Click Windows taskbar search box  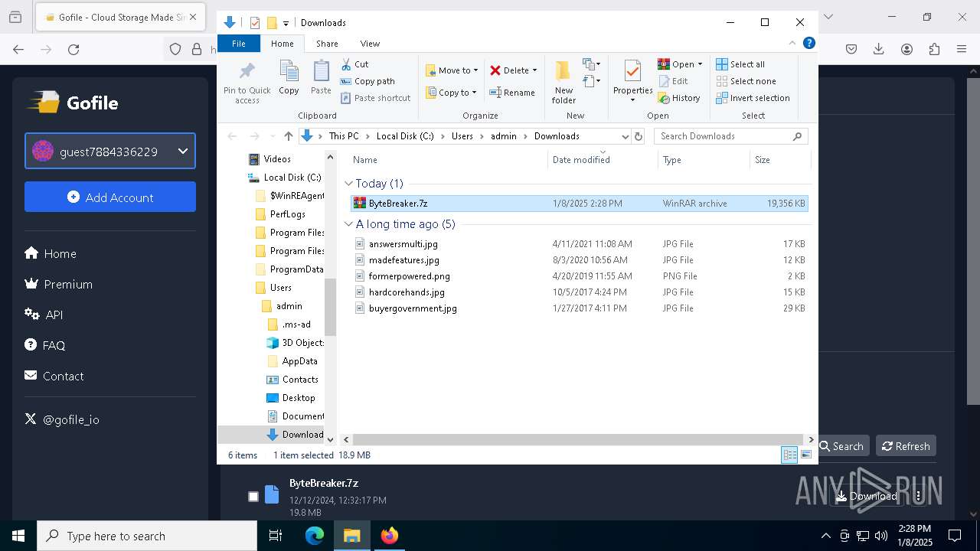click(147, 536)
